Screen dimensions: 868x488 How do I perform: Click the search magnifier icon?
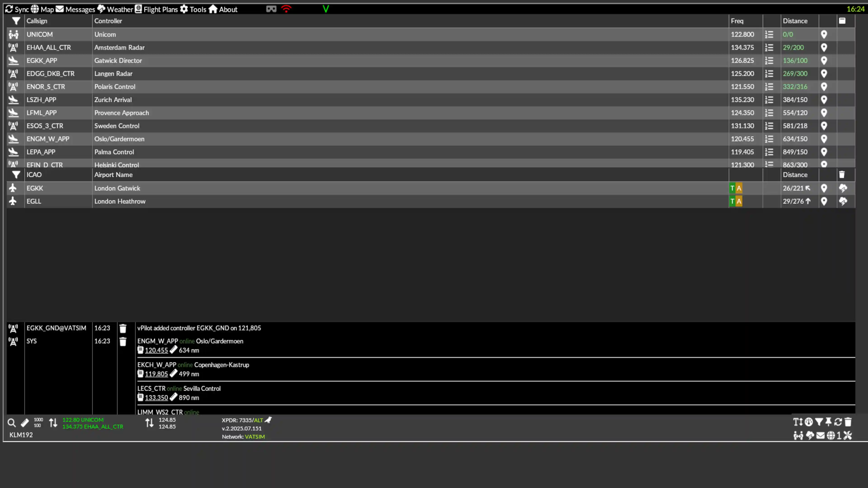12,423
